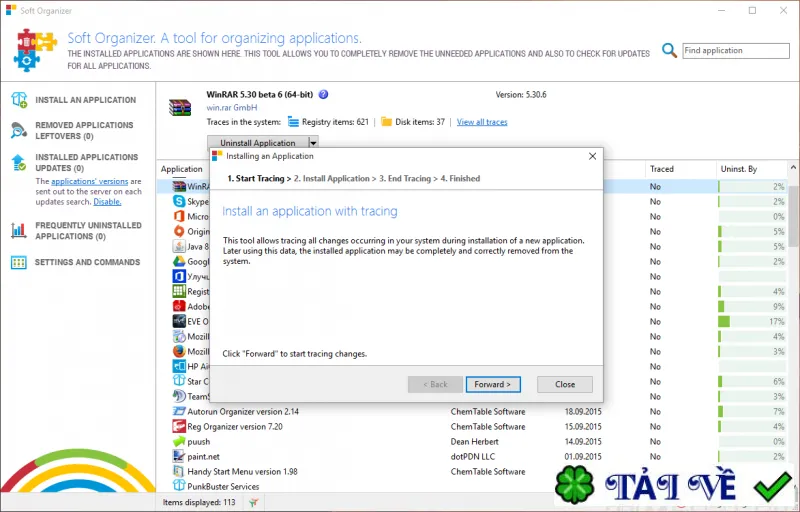Click dotPDN LLC publisher cell

coord(472,456)
